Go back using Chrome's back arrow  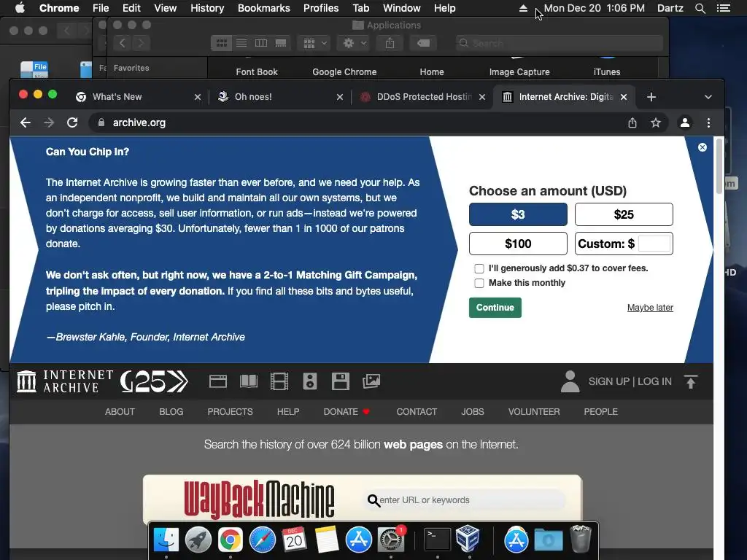coord(26,122)
